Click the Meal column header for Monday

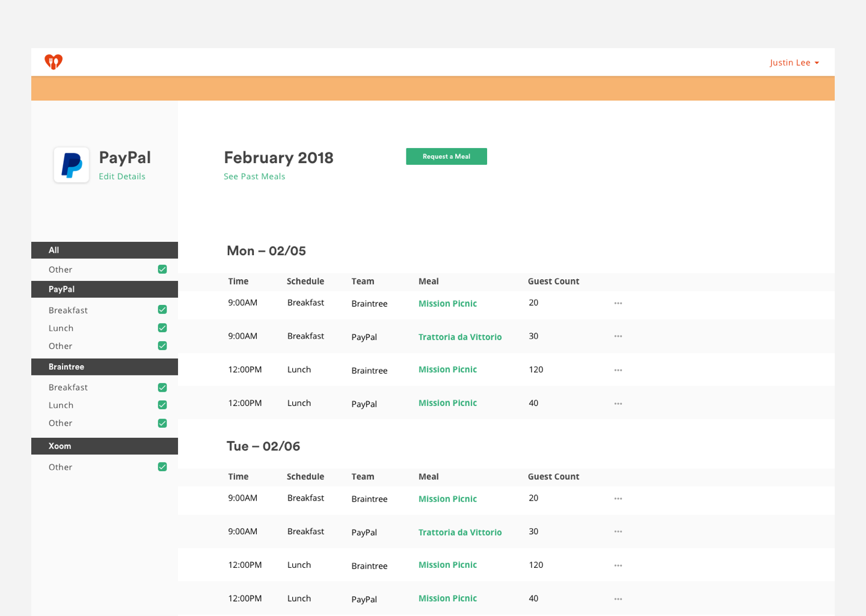click(x=429, y=282)
